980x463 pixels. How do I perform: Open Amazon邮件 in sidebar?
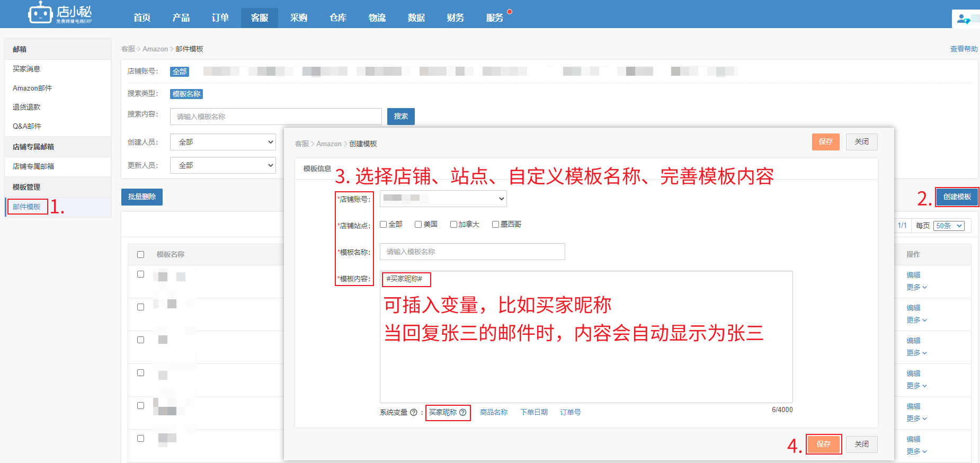point(32,88)
